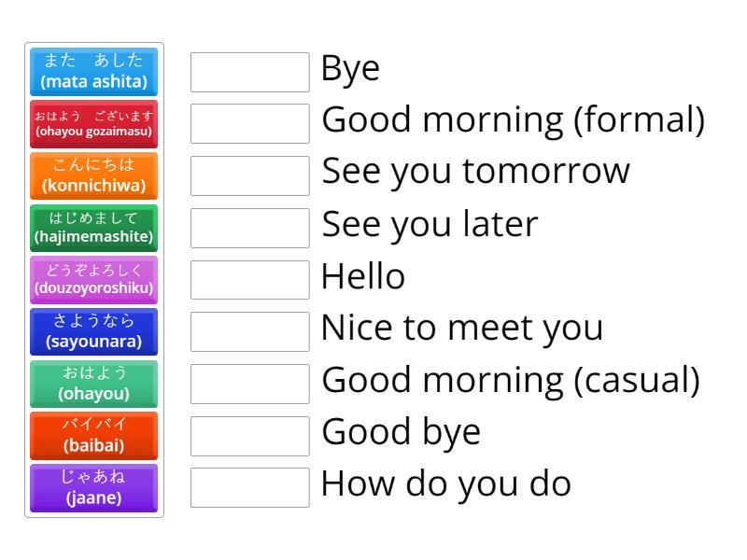Click the empty box next to Hello
Viewport: 747px width, 560px height.
click(x=249, y=279)
